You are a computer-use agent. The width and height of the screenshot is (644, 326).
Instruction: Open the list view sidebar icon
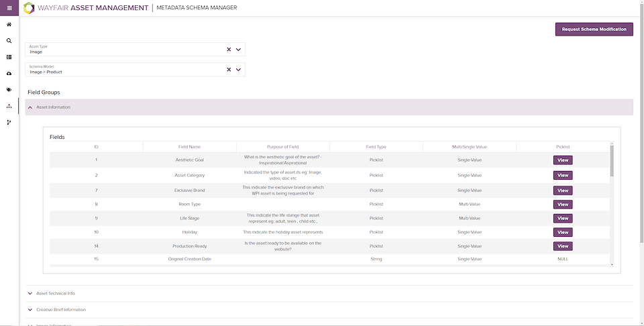[9, 57]
